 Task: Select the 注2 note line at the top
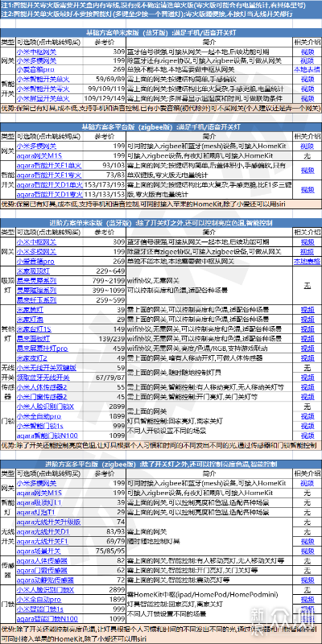147,14
